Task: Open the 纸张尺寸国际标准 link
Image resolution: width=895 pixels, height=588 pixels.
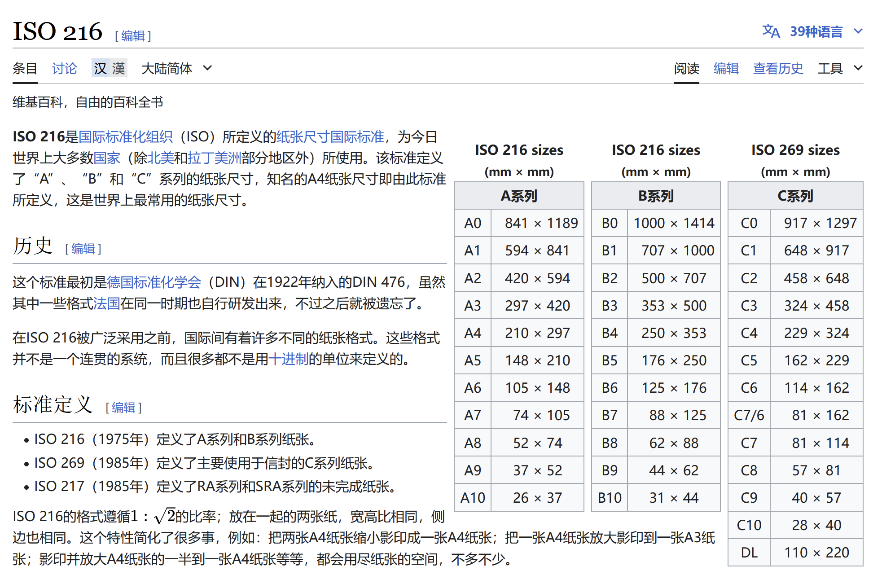Action: pyautogui.click(x=330, y=136)
